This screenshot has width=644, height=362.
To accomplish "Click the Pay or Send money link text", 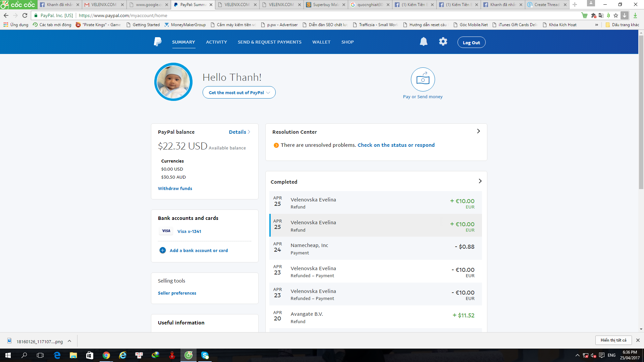I will tap(423, 97).
